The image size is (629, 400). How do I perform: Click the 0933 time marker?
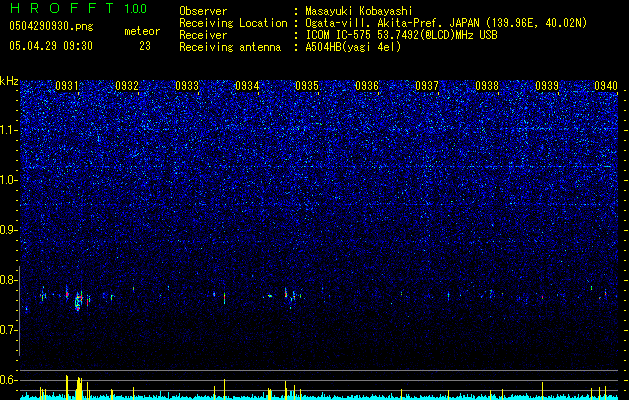coord(187,86)
